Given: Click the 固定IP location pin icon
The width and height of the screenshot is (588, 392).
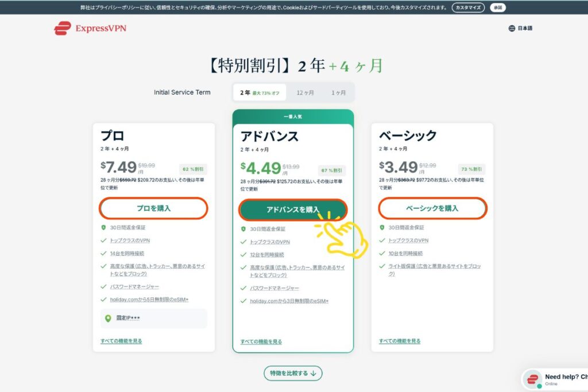Looking at the screenshot, I should pyautogui.click(x=108, y=318).
